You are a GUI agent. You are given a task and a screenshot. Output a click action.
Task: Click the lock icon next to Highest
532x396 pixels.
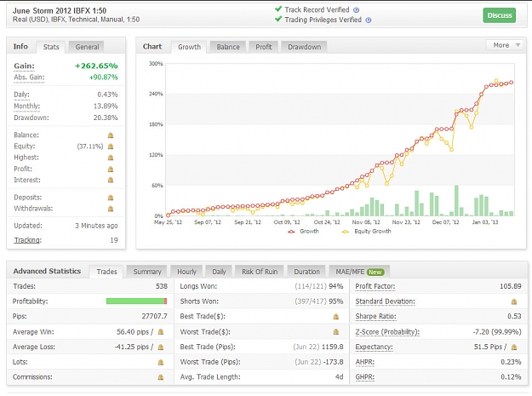point(111,158)
